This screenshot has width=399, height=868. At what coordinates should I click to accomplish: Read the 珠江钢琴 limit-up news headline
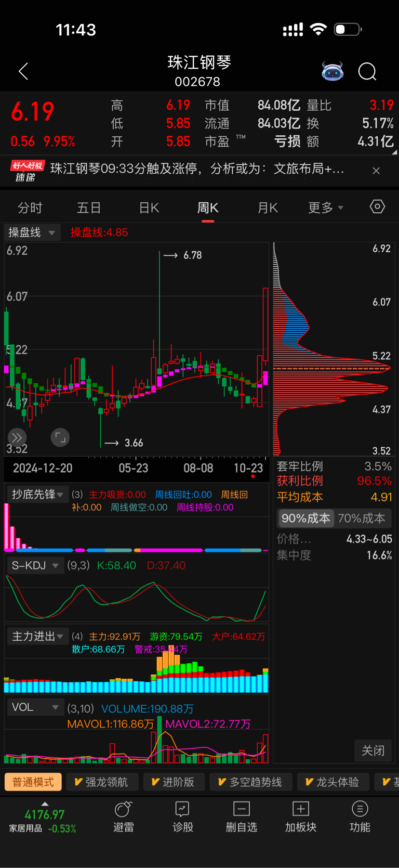[197, 169]
